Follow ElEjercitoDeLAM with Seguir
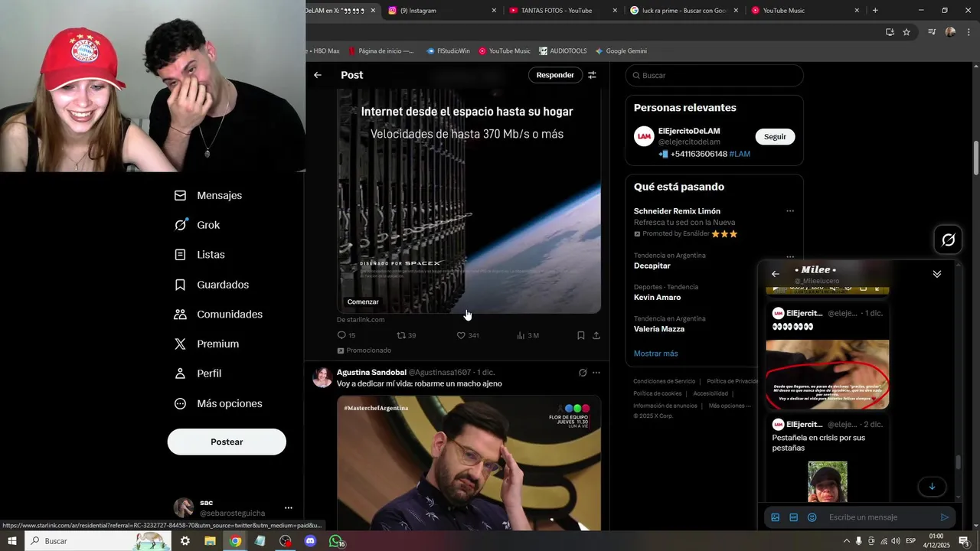 click(x=775, y=136)
